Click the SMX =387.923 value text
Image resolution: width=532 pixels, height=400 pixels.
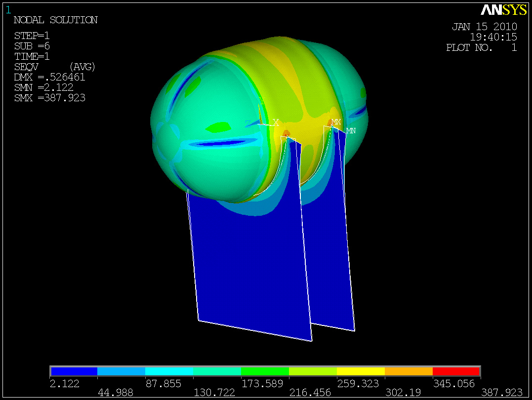[50, 98]
